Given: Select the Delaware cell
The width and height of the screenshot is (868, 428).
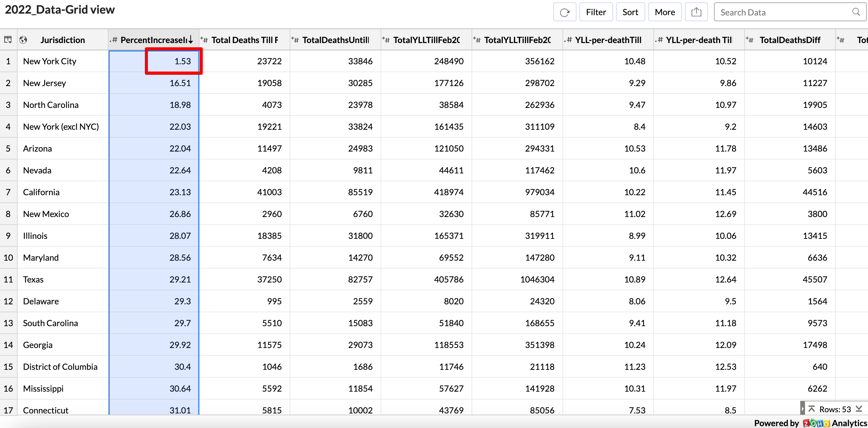Looking at the screenshot, I should (63, 301).
